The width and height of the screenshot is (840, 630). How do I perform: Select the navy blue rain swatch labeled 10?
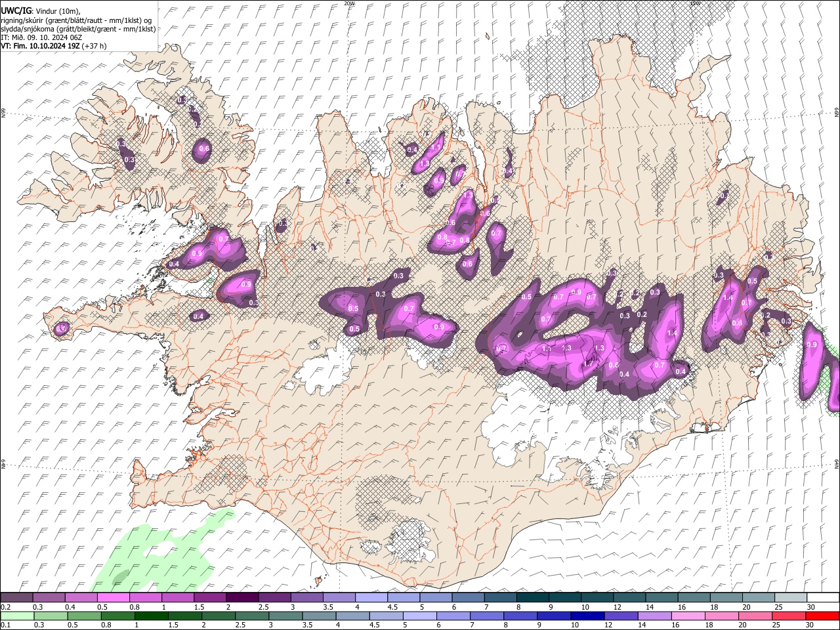pyautogui.click(x=588, y=616)
